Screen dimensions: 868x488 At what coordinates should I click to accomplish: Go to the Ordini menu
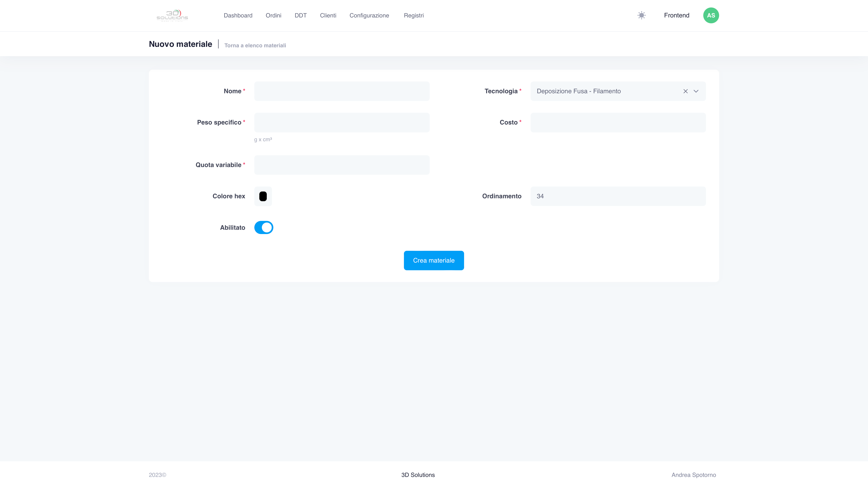(273, 15)
